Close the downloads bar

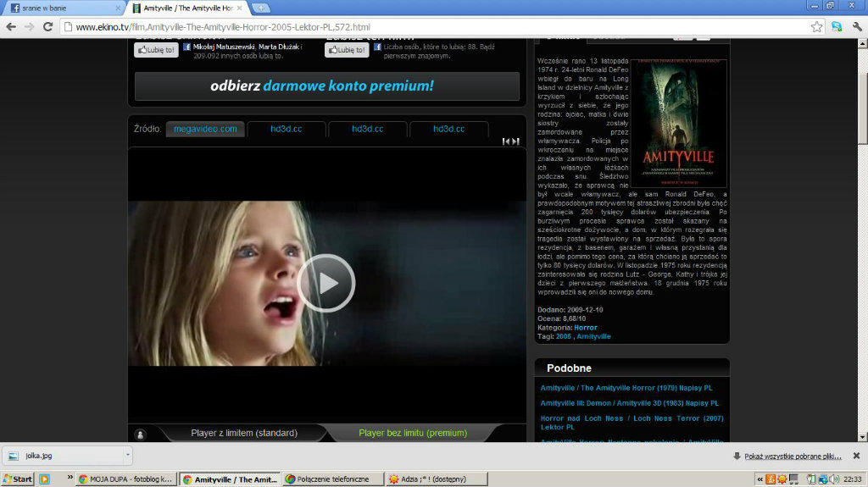[x=856, y=456]
